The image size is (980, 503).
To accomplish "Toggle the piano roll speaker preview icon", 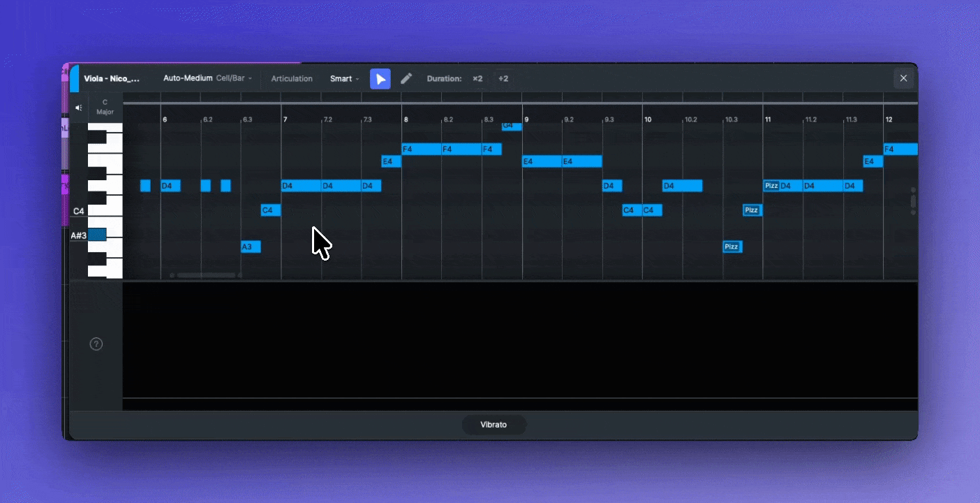I will [79, 108].
